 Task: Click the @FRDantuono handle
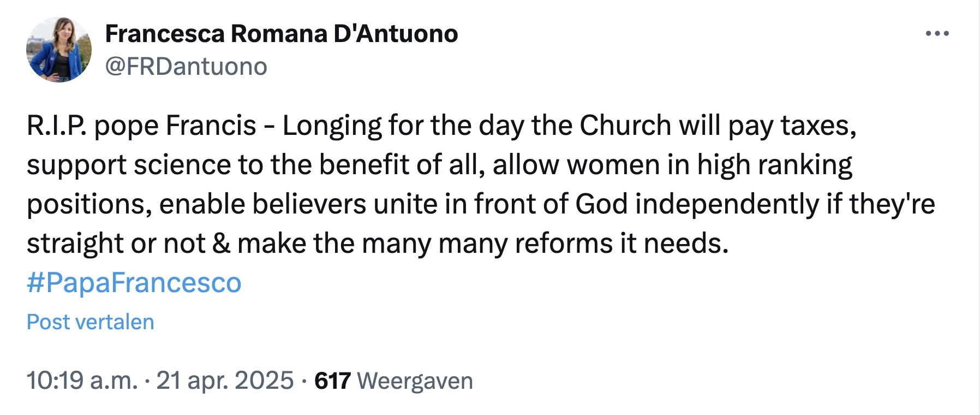click(186, 67)
